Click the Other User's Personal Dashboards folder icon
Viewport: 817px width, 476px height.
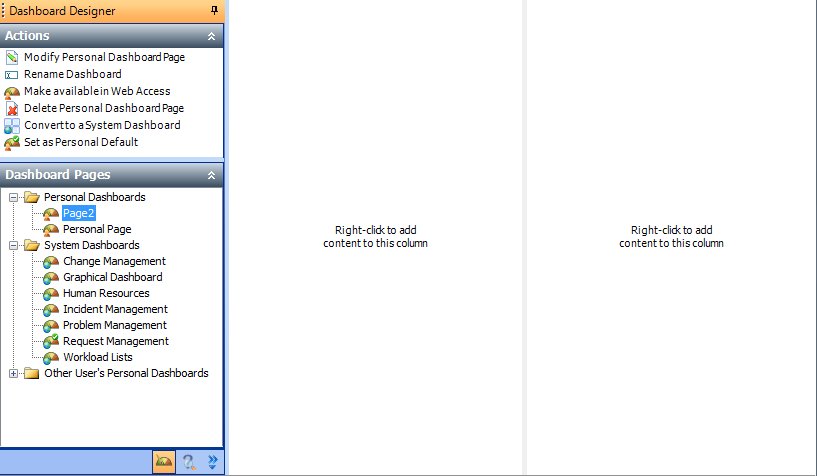[x=32, y=373]
